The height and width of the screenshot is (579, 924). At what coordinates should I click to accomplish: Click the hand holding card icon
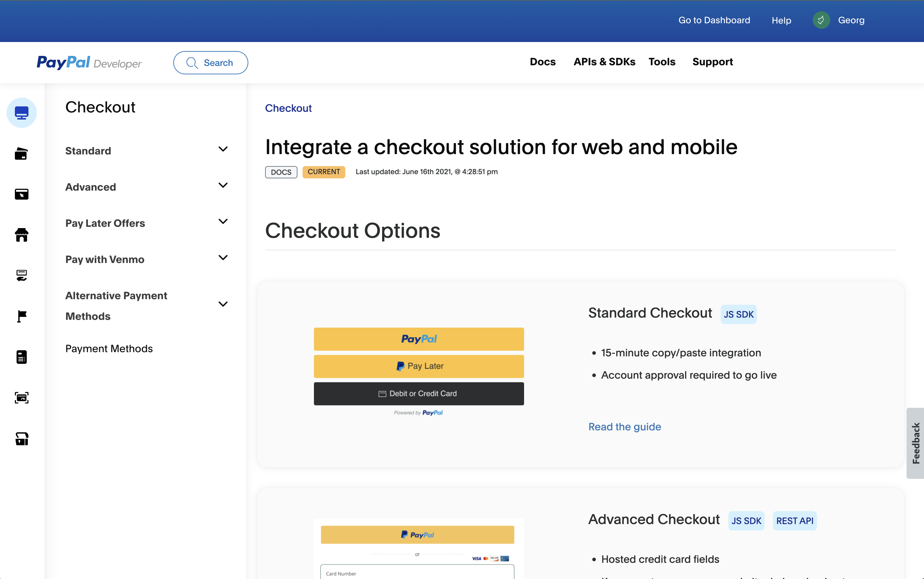click(21, 275)
